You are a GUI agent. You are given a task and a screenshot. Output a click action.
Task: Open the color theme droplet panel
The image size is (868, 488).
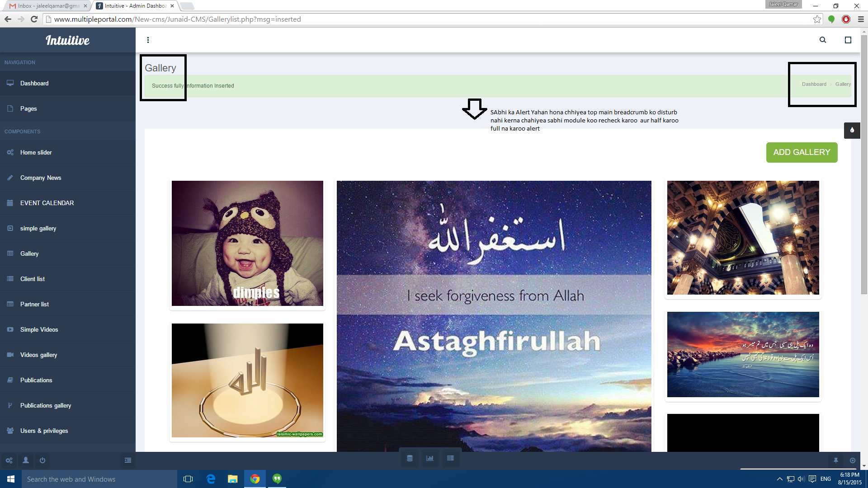tap(852, 130)
